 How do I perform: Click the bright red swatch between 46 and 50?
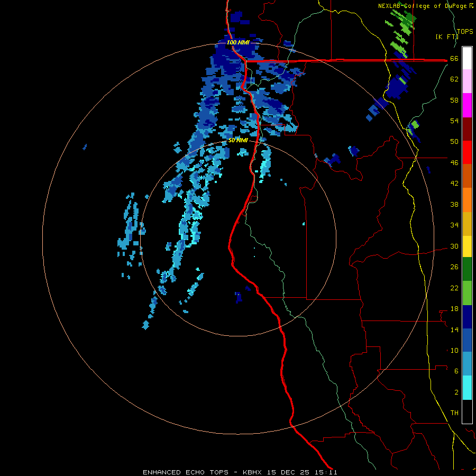click(467, 152)
